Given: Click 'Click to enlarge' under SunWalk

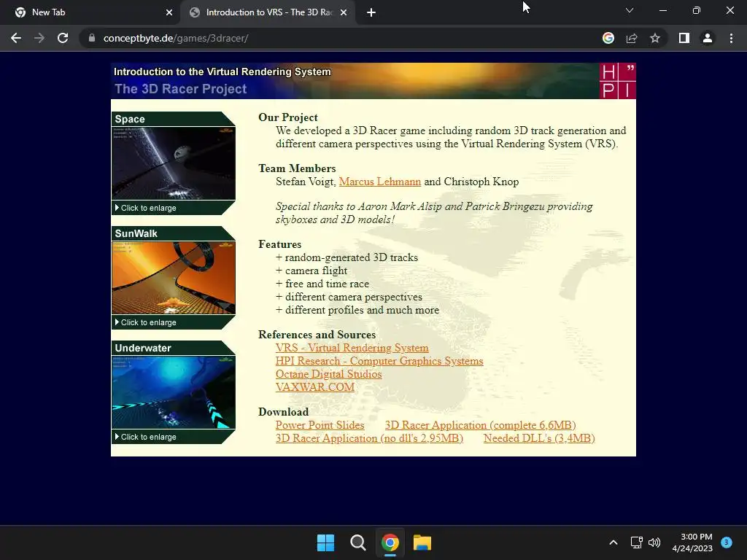Looking at the screenshot, I should coord(148,322).
